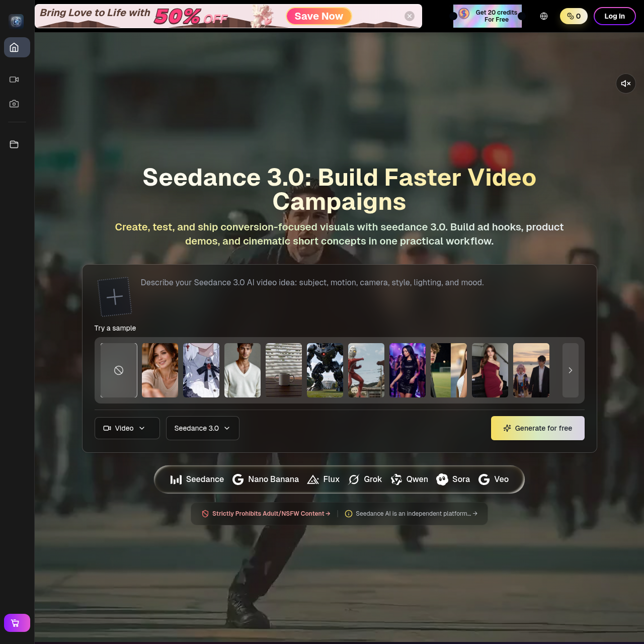Open the Video type dropdown

[x=127, y=428]
